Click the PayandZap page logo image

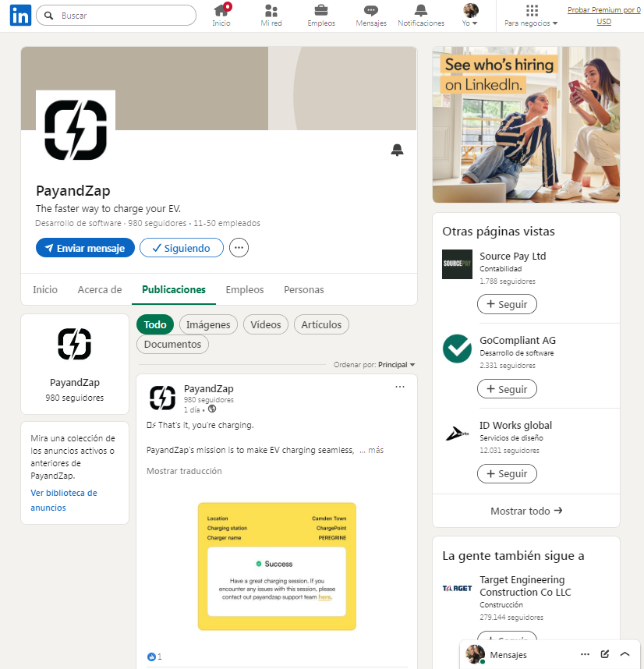click(x=76, y=130)
